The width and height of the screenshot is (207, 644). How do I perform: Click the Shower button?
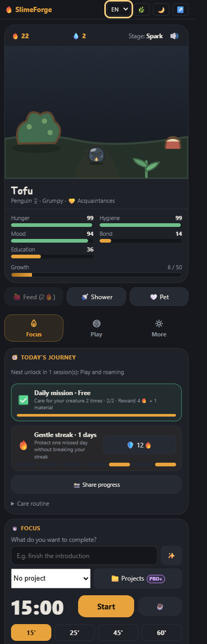(96, 297)
